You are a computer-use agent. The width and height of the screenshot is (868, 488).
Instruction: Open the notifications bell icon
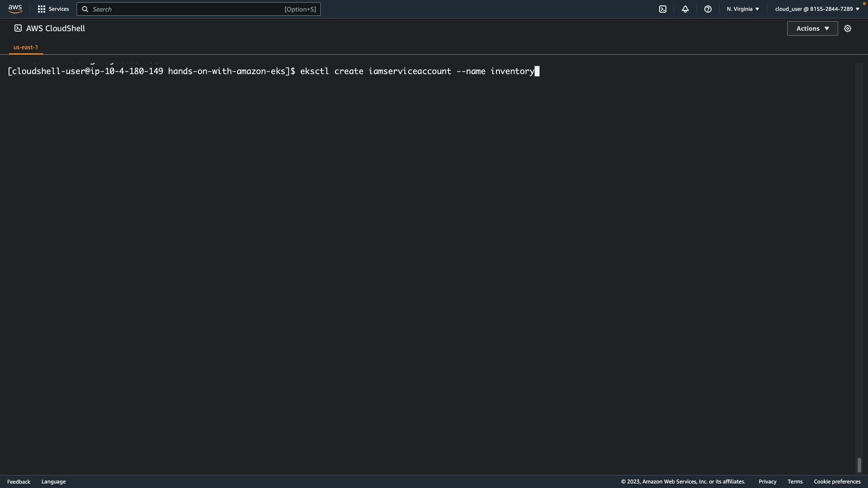pyautogui.click(x=685, y=9)
